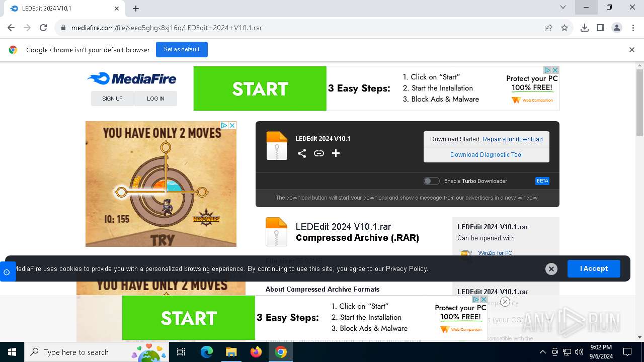Click the bottom green START ad
Viewport: 644px width, 362px height.
pyautogui.click(x=189, y=318)
